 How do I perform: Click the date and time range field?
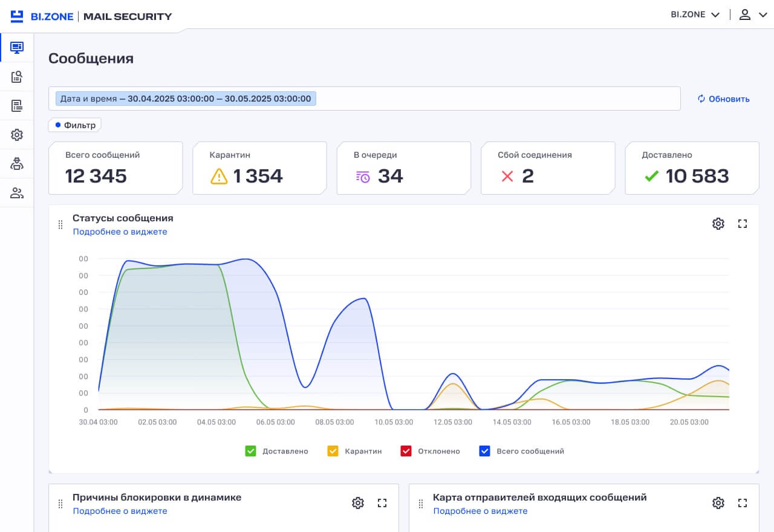tap(364, 99)
